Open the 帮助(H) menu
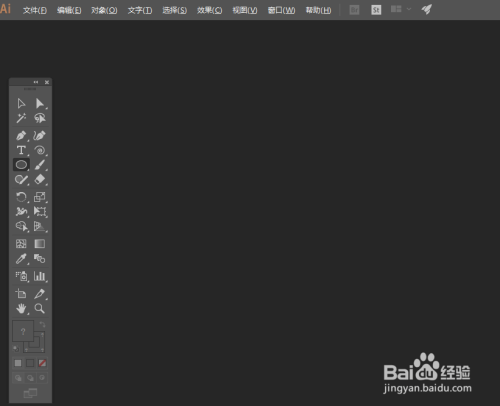 [x=318, y=10]
